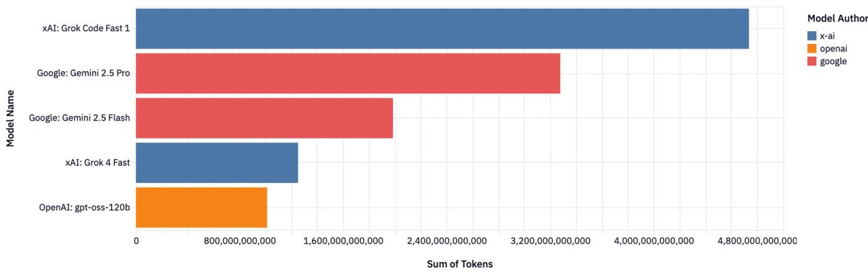Click the red google legend swatch
Screen dimensions: 868x272
point(812,61)
